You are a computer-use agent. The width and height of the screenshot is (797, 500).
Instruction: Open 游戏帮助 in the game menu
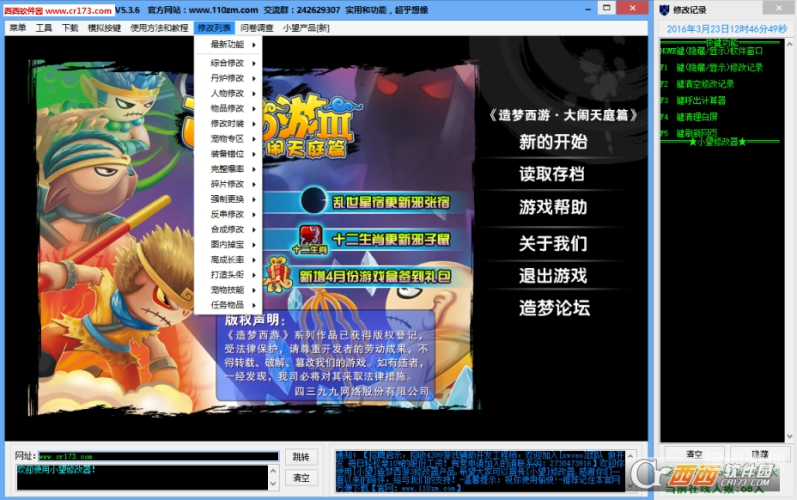[553, 207]
